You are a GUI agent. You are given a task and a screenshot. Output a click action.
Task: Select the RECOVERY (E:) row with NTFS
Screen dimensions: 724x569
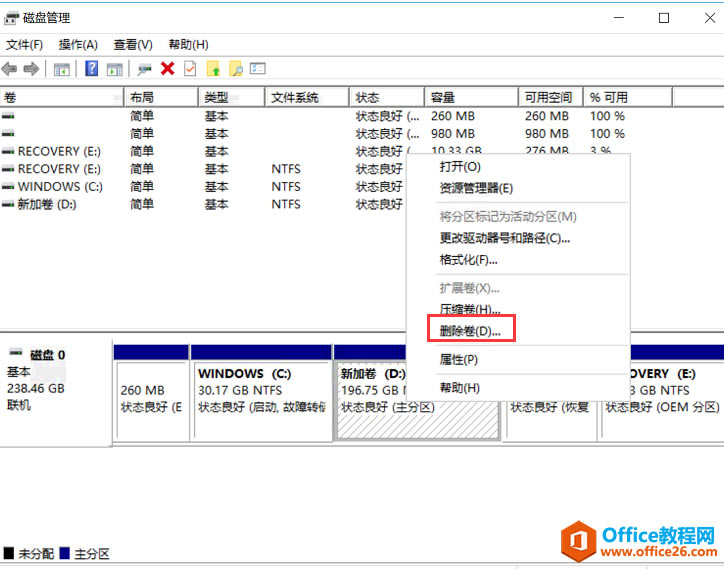point(203,169)
